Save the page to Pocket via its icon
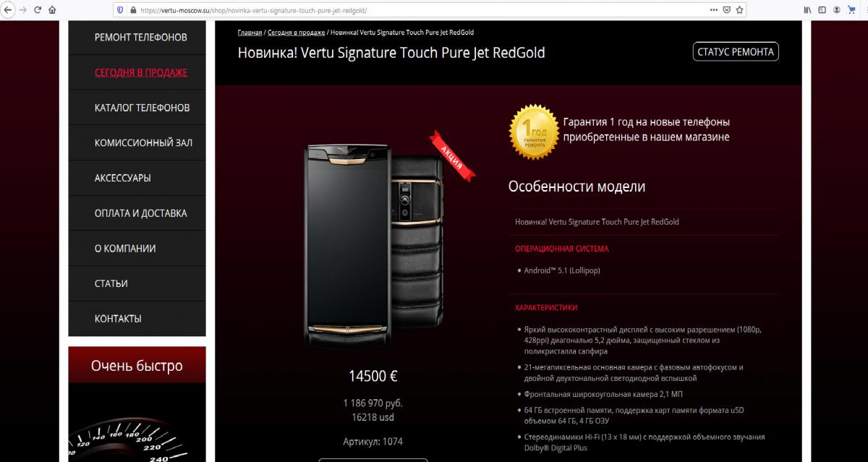 point(727,10)
